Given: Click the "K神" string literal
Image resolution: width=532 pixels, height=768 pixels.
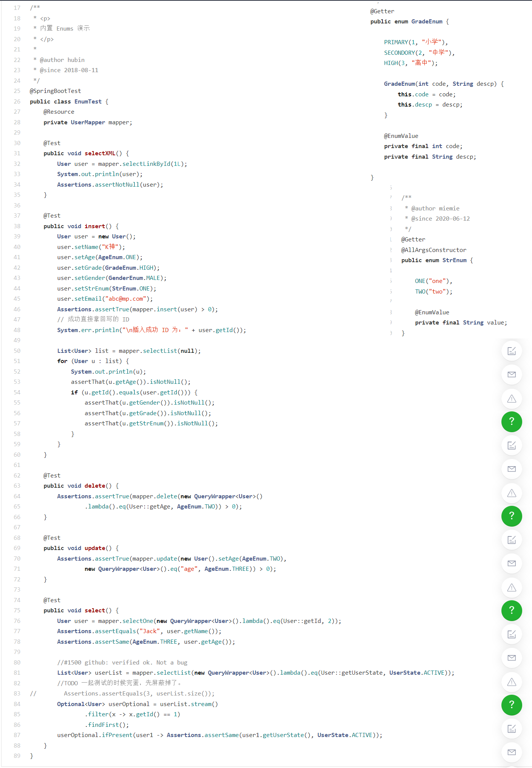Looking at the screenshot, I should 110,247.
